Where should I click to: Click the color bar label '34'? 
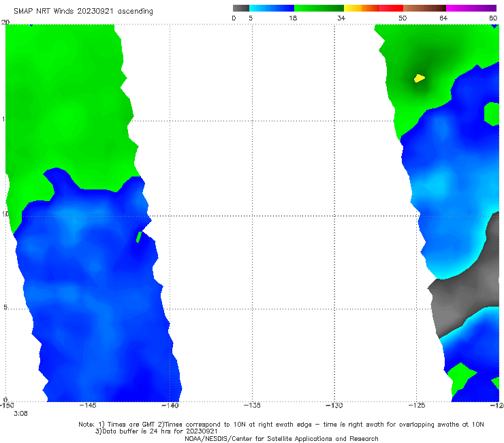[341, 18]
